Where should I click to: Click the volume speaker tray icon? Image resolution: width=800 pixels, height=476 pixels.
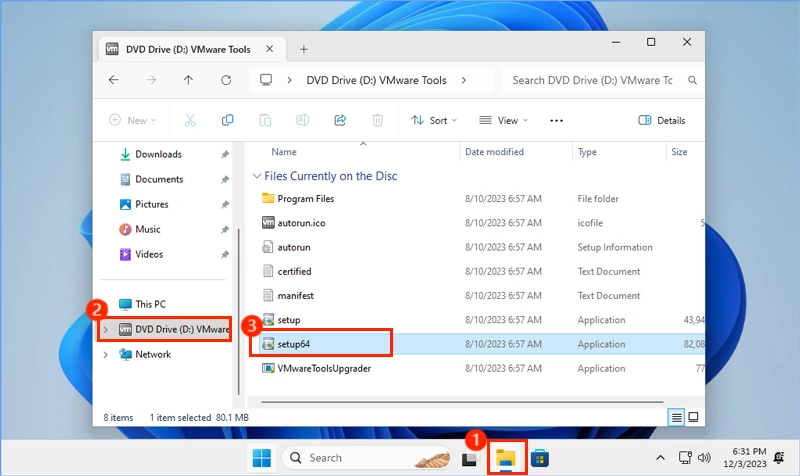(704, 458)
